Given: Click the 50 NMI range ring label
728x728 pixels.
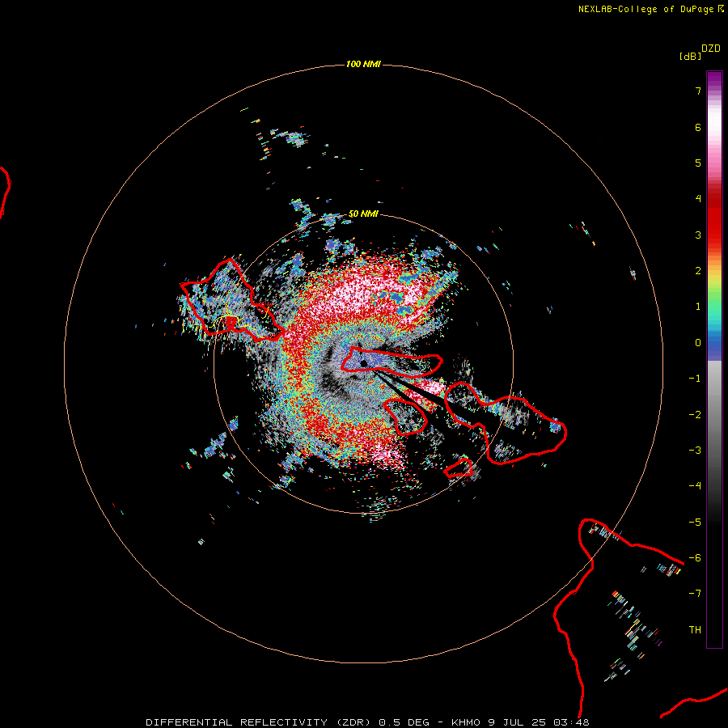Looking at the screenshot, I should coord(363,214).
